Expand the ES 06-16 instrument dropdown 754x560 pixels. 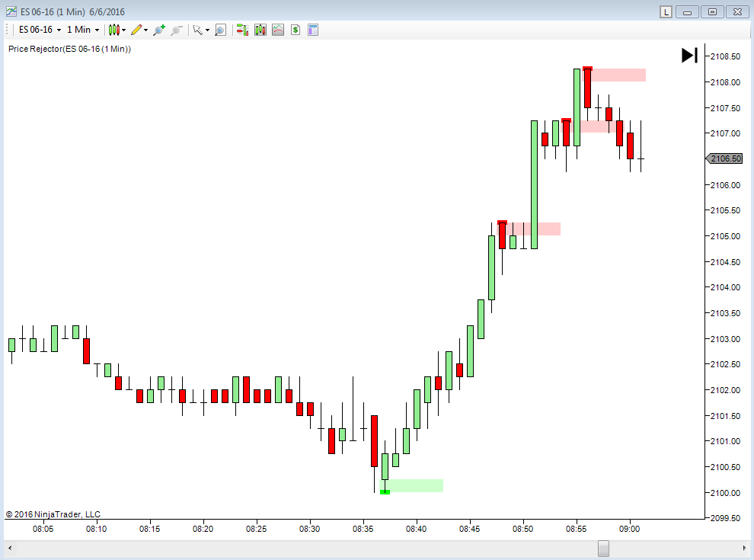[x=59, y=30]
